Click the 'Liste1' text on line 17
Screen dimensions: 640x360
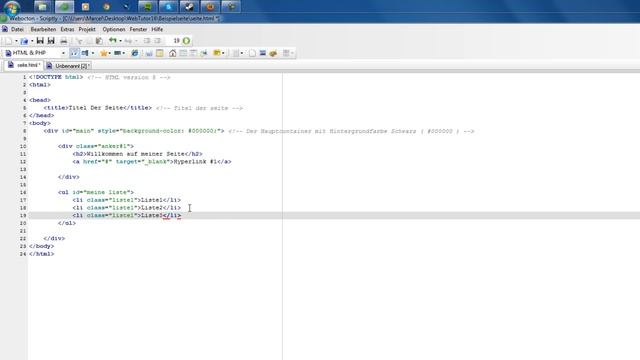152,200
